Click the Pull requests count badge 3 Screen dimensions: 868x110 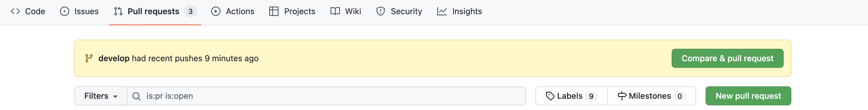pyautogui.click(x=190, y=12)
